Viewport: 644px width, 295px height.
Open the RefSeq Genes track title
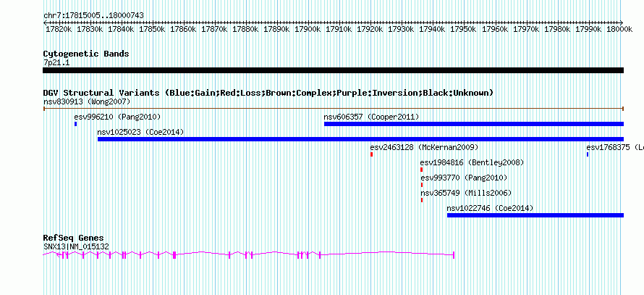pyautogui.click(x=74, y=238)
